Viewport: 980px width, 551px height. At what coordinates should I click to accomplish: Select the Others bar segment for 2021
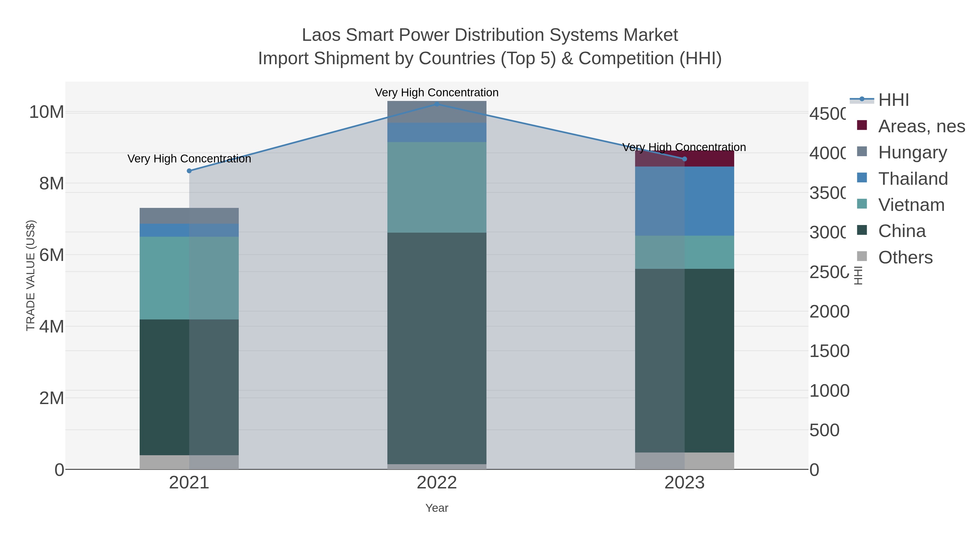[x=189, y=462]
